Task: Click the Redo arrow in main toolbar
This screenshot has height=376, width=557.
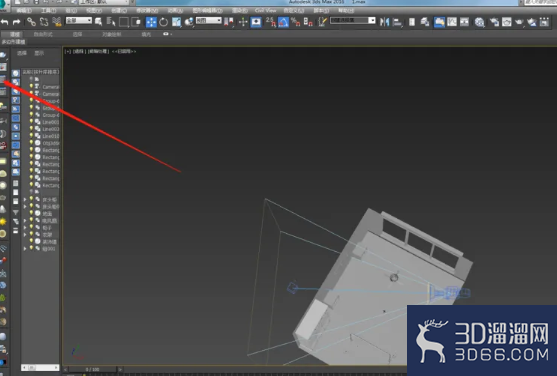Action: pos(16,22)
